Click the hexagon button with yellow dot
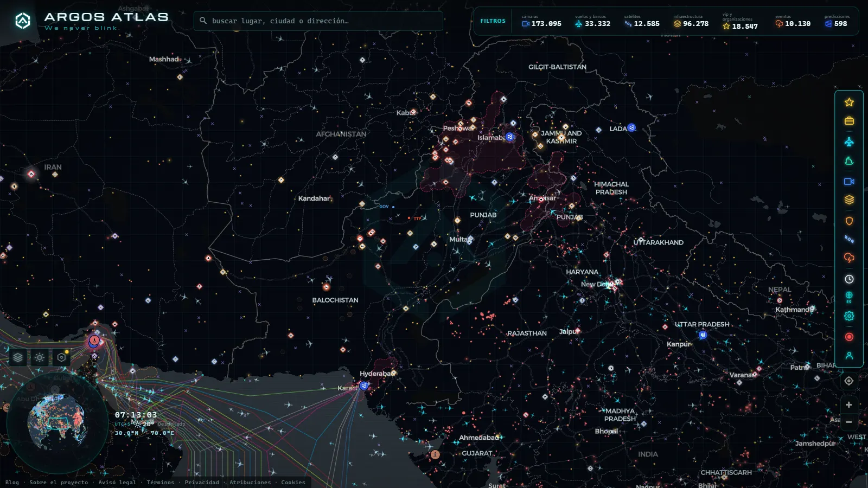This screenshot has height=488, width=868. (x=61, y=357)
